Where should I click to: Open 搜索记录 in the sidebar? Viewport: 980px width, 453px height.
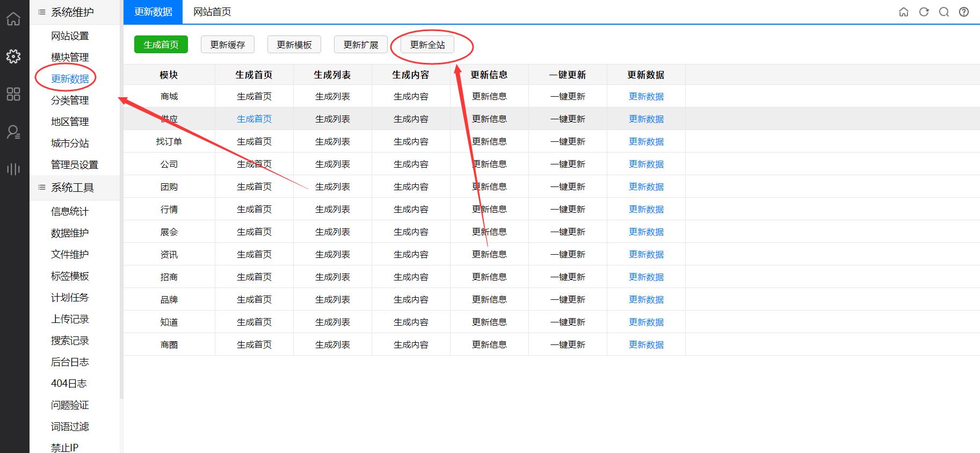(70, 341)
